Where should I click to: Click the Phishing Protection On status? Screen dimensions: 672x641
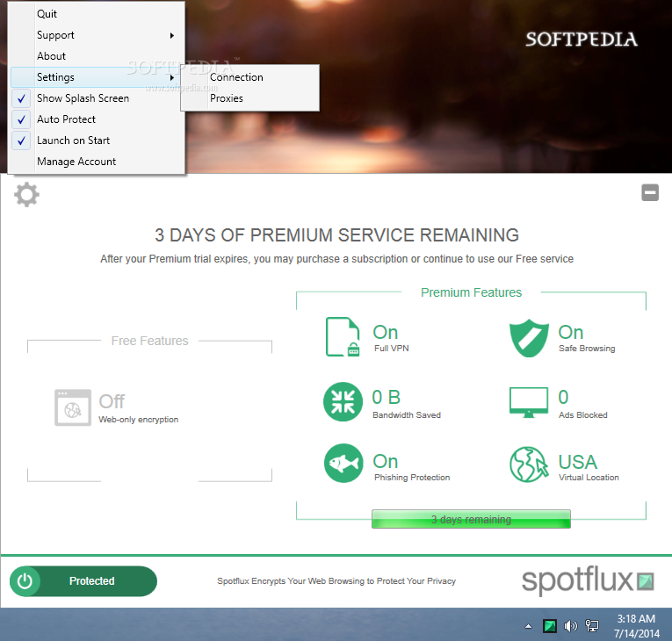point(386,462)
